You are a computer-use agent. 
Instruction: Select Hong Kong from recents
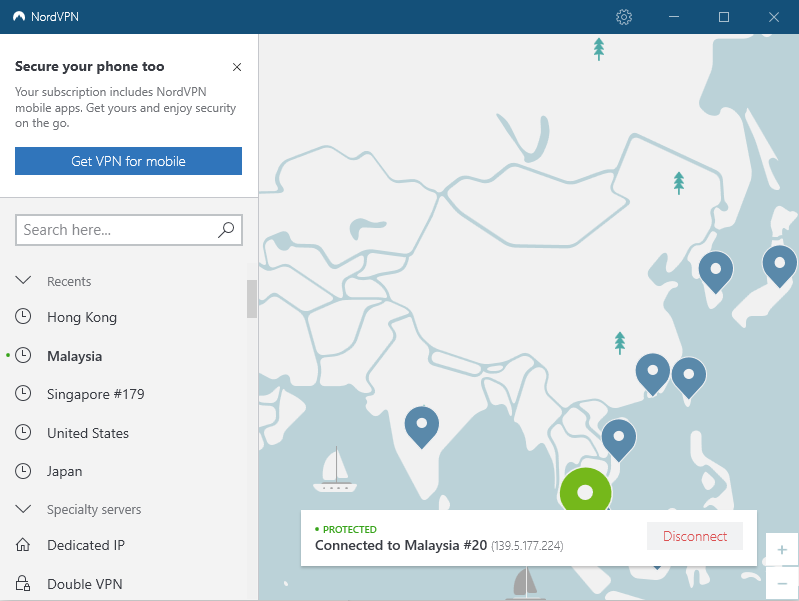point(82,317)
